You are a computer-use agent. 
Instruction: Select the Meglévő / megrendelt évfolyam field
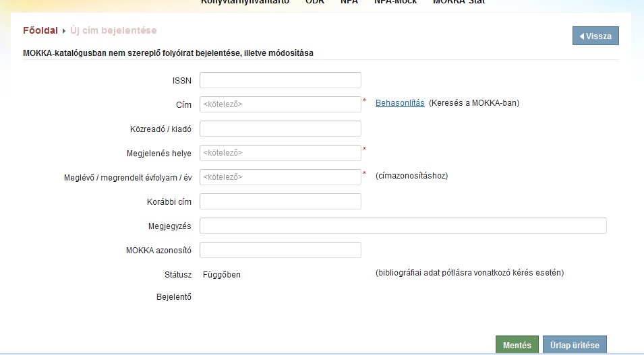pyautogui.click(x=281, y=177)
